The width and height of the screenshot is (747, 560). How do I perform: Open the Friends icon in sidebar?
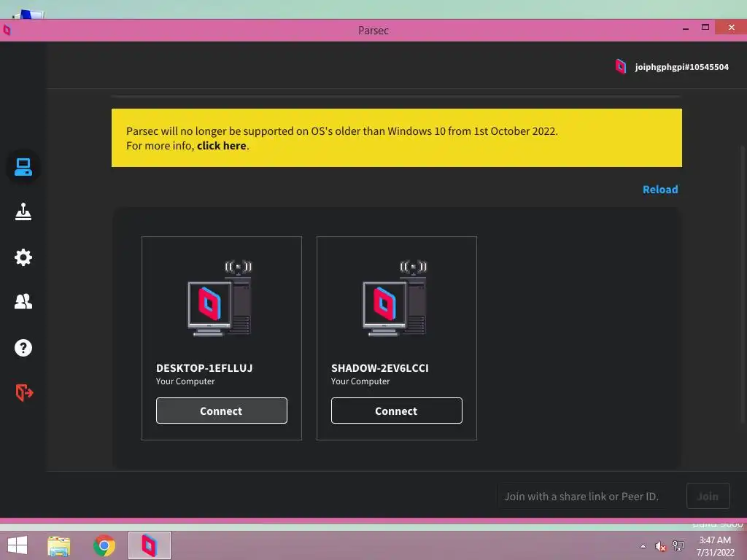pyautogui.click(x=23, y=301)
